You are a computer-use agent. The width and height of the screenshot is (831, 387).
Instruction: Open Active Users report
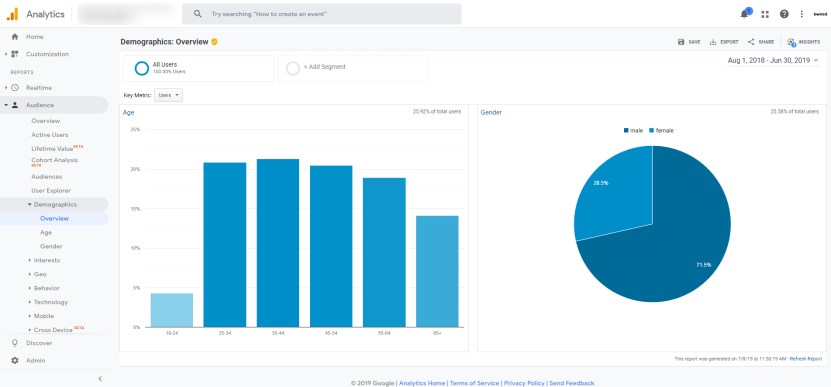click(x=50, y=135)
